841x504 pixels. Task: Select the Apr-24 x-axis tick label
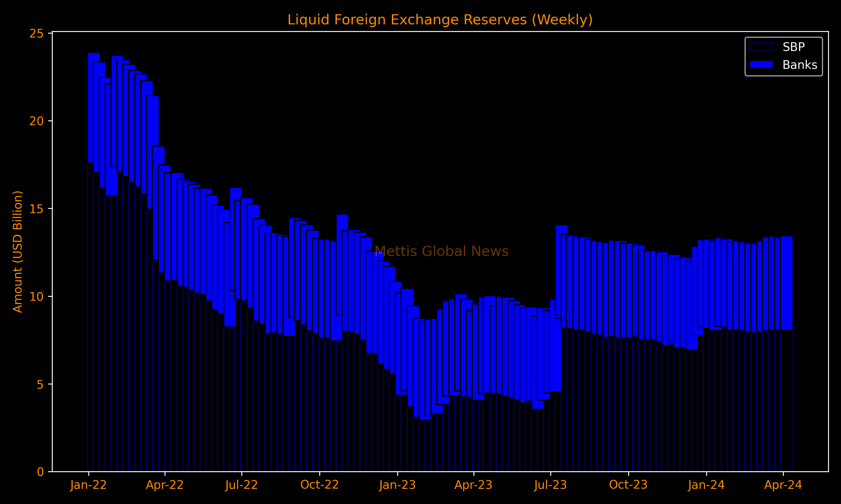(x=783, y=485)
